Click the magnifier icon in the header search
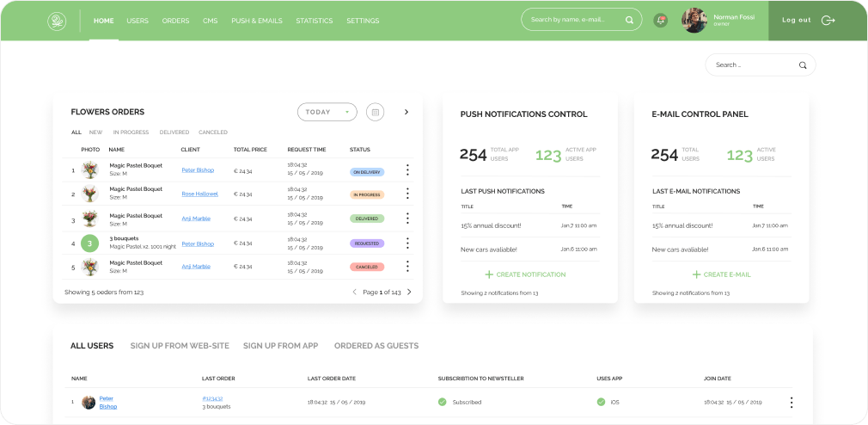 629,20
